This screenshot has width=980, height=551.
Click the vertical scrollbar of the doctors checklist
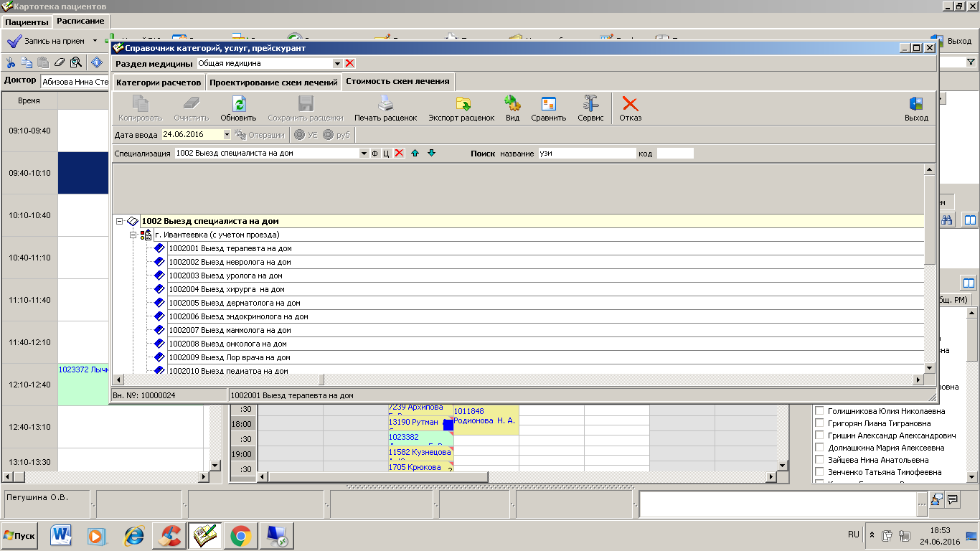(x=971, y=395)
